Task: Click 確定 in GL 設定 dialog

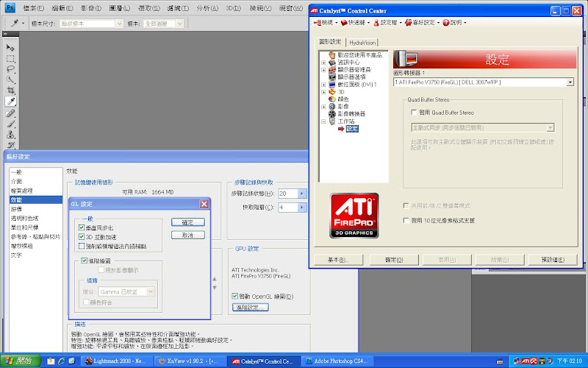Action: (188, 222)
